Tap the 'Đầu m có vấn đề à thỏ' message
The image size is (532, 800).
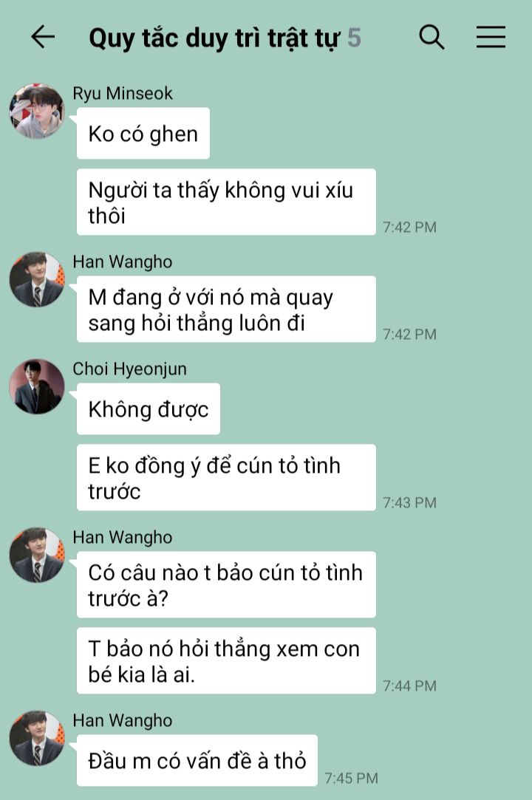pos(197,760)
